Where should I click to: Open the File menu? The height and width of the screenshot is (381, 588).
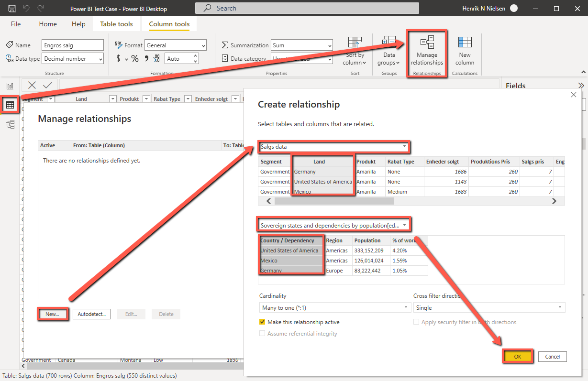(x=16, y=24)
